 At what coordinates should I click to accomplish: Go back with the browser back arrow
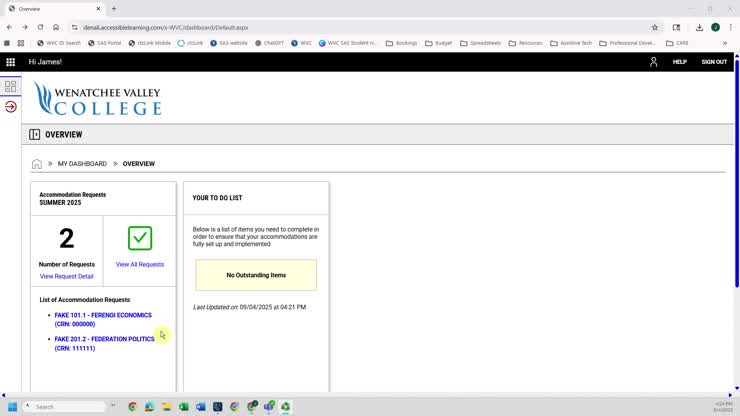coord(9,27)
